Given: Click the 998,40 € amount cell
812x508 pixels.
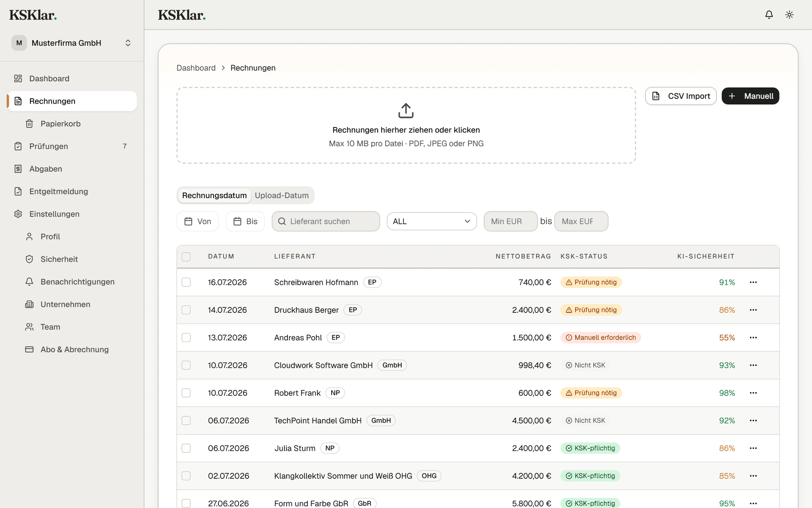Looking at the screenshot, I should pos(535,365).
